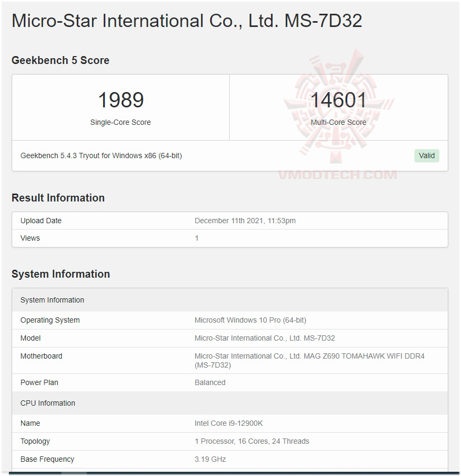Click the Model row label
Image resolution: width=461 pixels, height=476 pixels.
tap(31, 338)
